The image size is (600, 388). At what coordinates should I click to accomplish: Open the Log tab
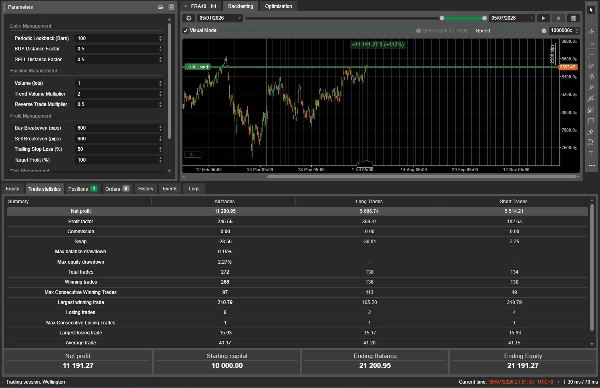pos(194,189)
